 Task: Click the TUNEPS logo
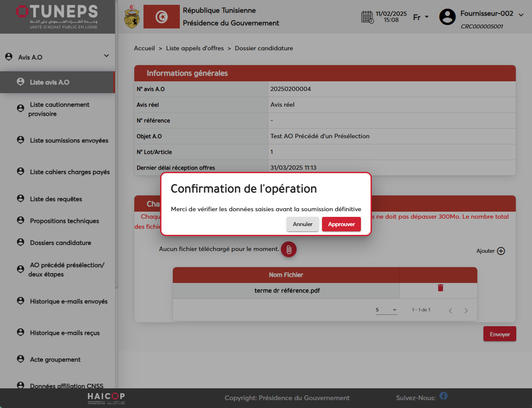[x=57, y=17]
